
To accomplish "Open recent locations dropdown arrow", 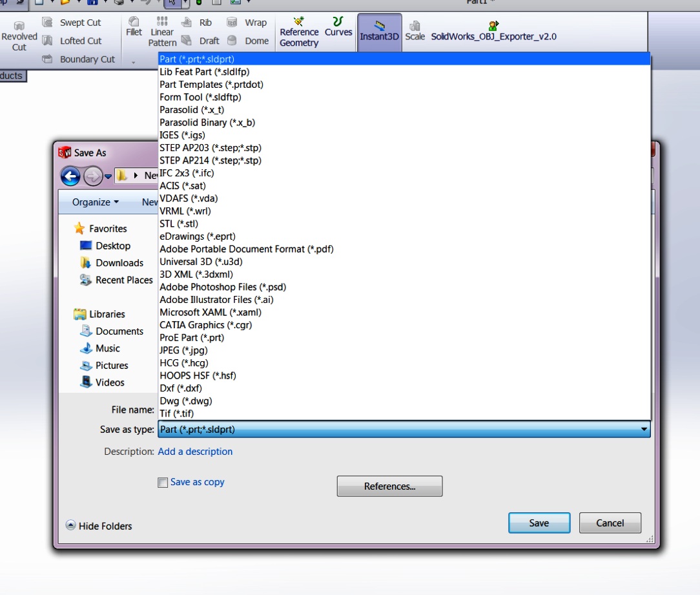I will 108,177.
